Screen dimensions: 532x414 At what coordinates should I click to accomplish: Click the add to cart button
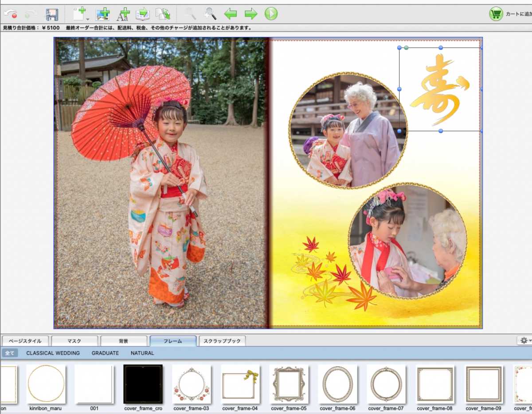pyautogui.click(x=510, y=14)
